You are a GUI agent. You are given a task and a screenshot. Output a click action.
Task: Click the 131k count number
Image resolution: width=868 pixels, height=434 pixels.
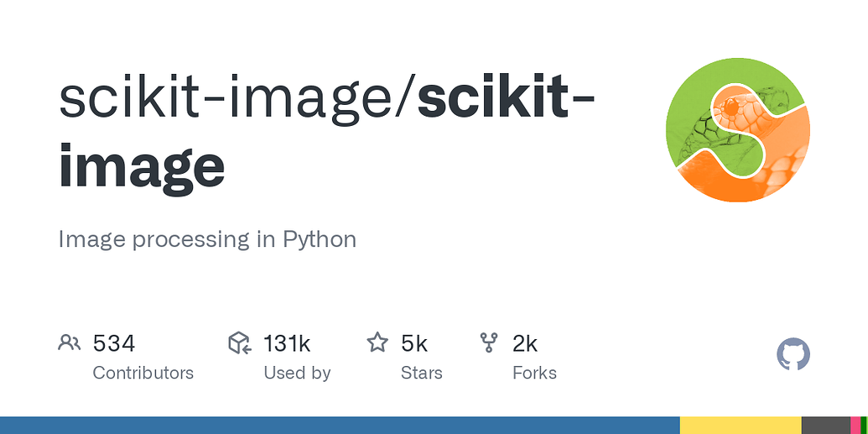tap(287, 343)
